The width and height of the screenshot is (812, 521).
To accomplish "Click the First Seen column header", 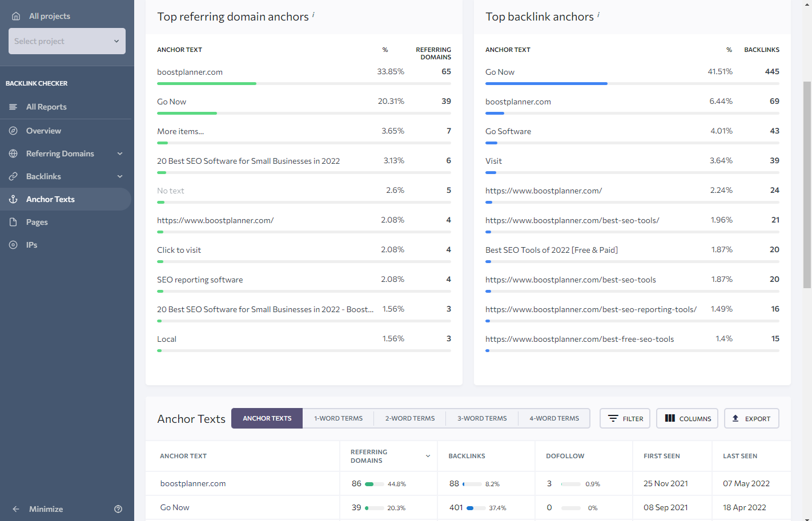I will coord(661,456).
